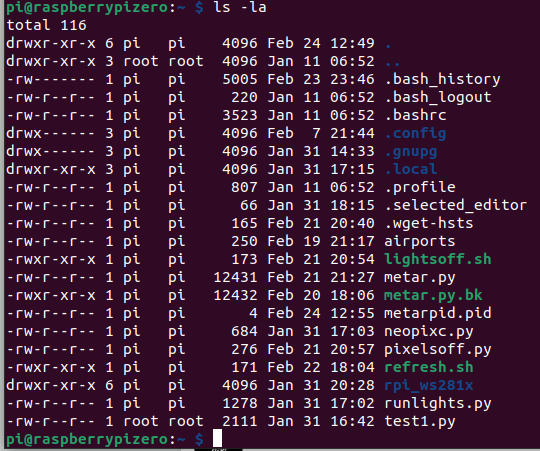Viewport: 540px width, 451px height.
Task: Click the time 12:55 on metarpid.pid row
Action: pos(352,313)
